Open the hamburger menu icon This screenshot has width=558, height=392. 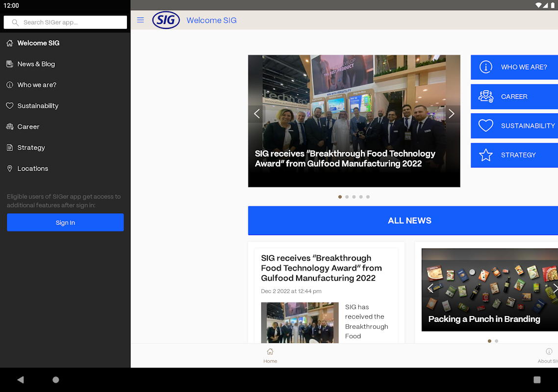pyautogui.click(x=141, y=20)
